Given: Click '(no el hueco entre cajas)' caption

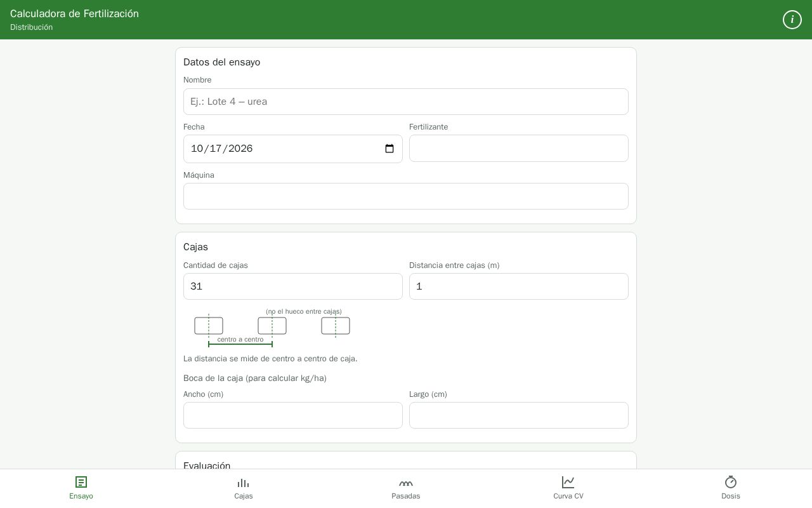Looking at the screenshot, I should (304, 311).
